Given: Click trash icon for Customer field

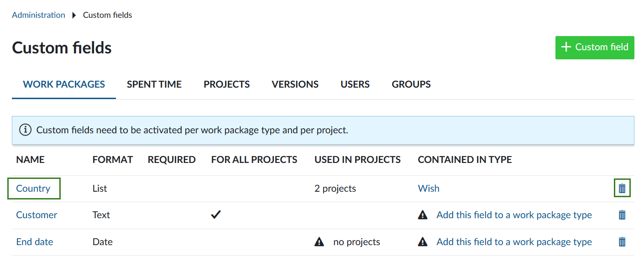Looking at the screenshot, I should click(x=622, y=215).
